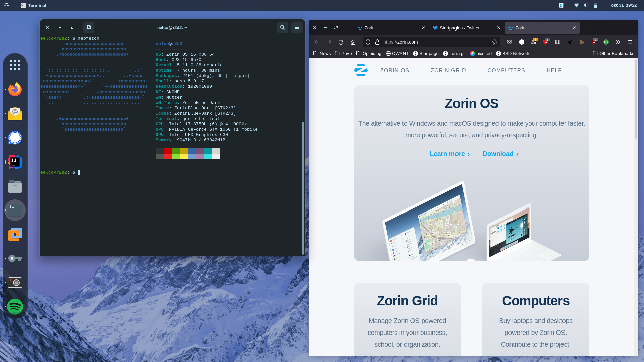Open a new browser tab
The image size is (644, 362).
[x=587, y=28]
